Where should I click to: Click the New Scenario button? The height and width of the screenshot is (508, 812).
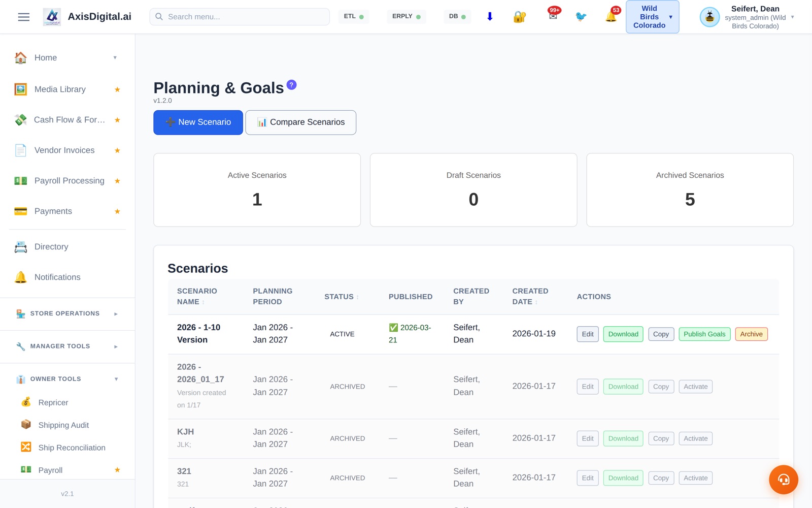pyautogui.click(x=198, y=122)
